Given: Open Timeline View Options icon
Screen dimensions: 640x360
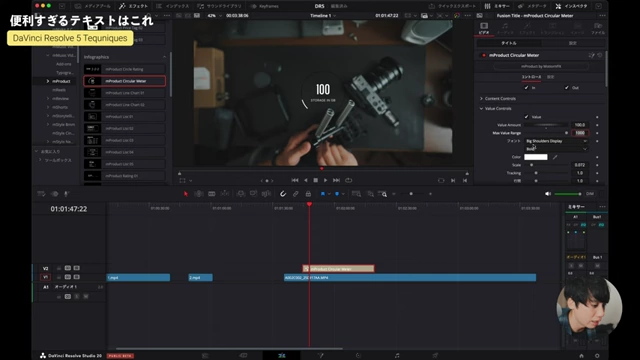Looking at the screenshot, I should click(42, 194).
